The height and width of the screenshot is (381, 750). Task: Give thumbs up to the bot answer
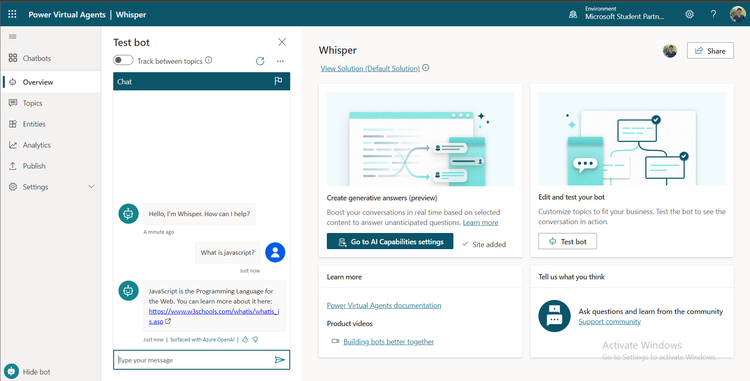pyautogui.click(x=245, y=339)
